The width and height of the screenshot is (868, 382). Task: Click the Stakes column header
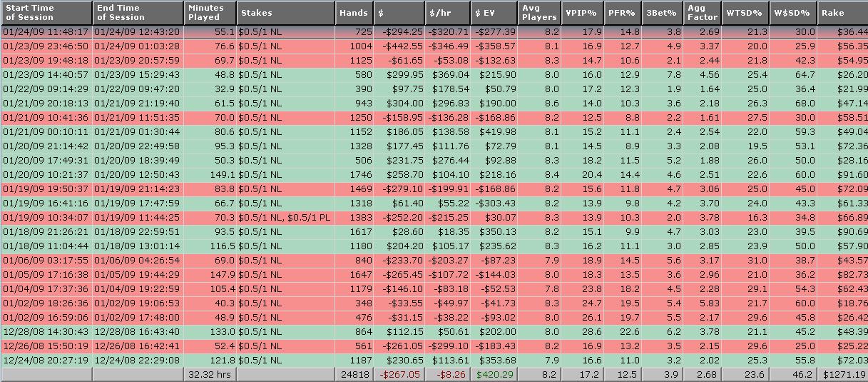285,12
